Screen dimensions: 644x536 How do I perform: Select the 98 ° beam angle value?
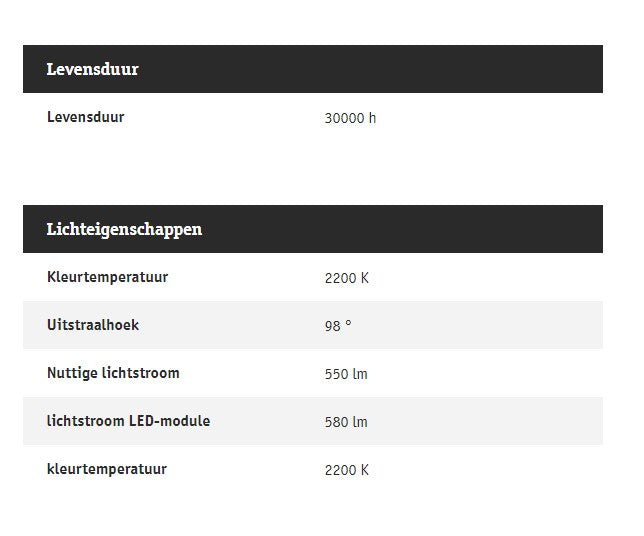tap(338, 326)
